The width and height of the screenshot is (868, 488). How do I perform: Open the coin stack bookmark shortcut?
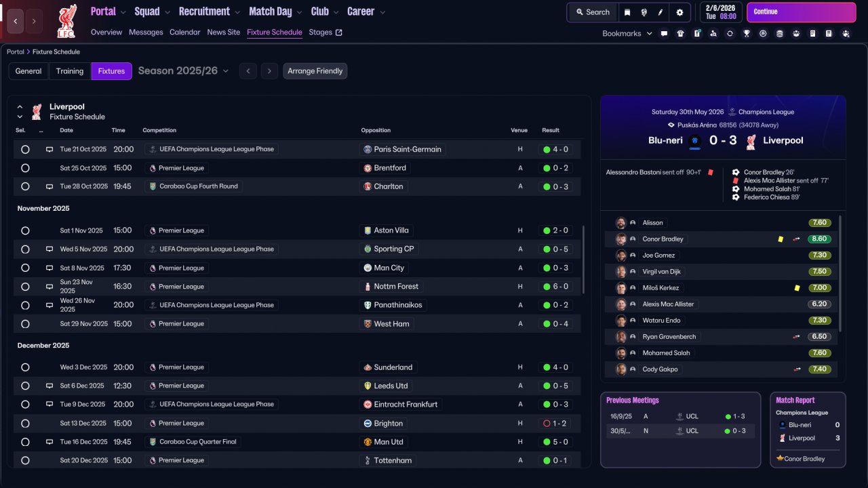click(780, 33)
